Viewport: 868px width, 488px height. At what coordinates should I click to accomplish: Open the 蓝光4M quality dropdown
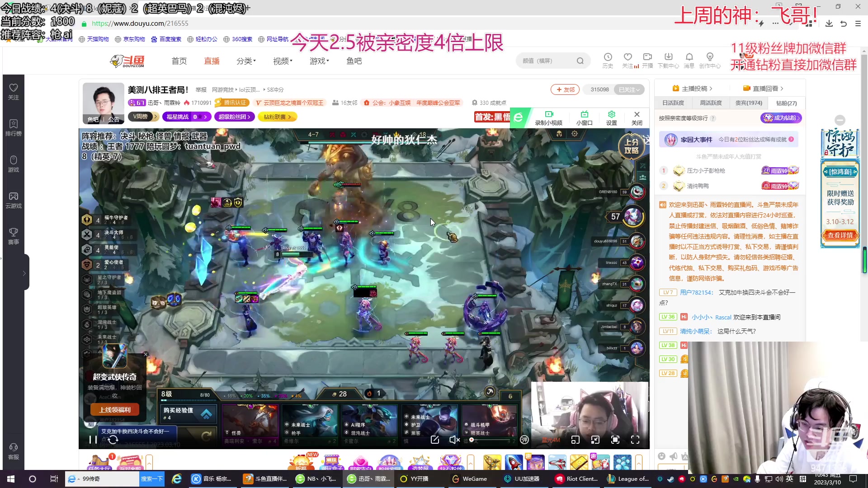(x=551, y=440)
